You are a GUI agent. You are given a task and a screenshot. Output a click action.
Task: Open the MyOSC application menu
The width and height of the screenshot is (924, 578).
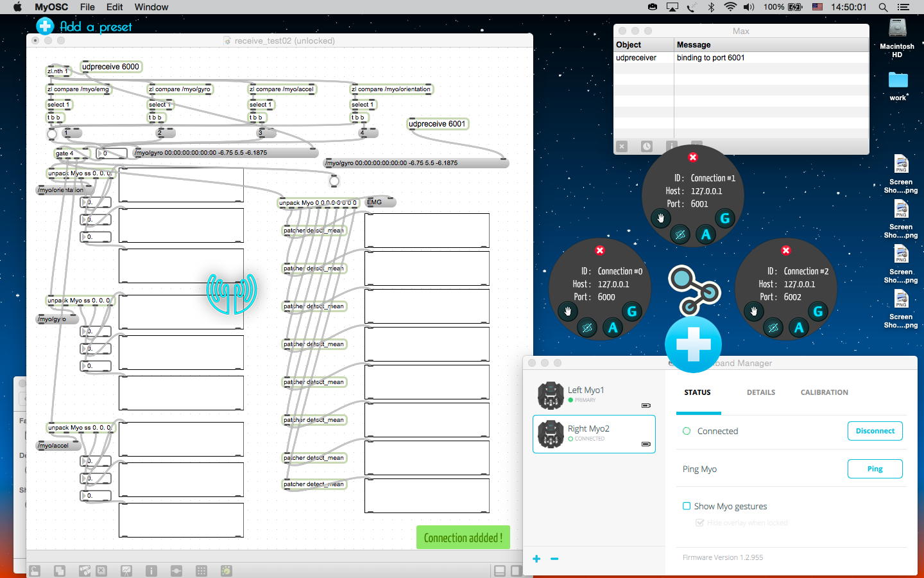tap(51, 7)
